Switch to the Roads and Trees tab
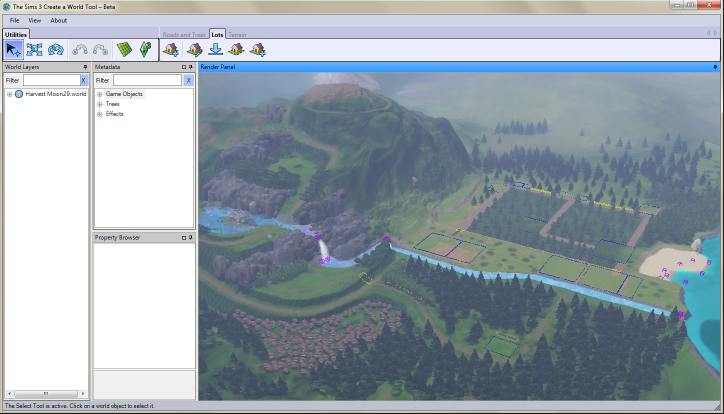Viewport: 724px width, 414px height. [x=184, y=35]
